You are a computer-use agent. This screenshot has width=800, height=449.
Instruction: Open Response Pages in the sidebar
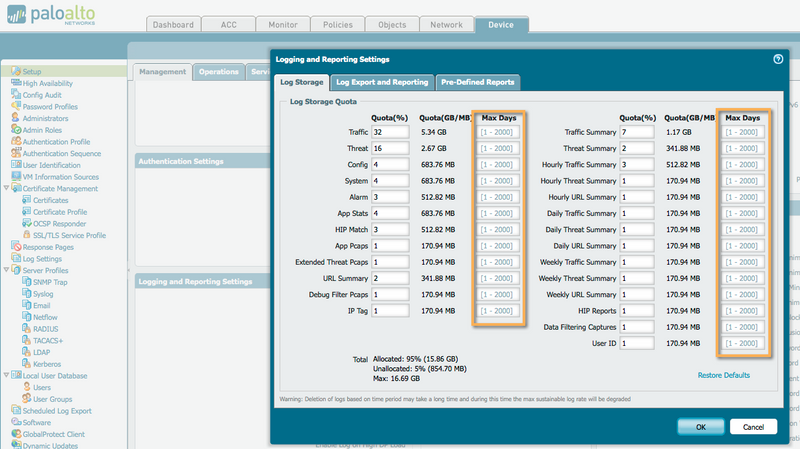pyautogui.click(x=49, y=246)
